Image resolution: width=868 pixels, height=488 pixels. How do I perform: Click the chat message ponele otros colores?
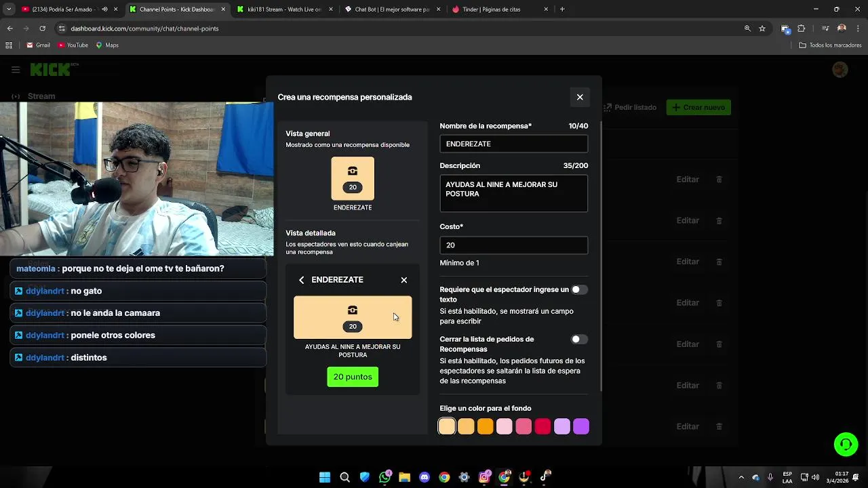[x=138, y=335]
